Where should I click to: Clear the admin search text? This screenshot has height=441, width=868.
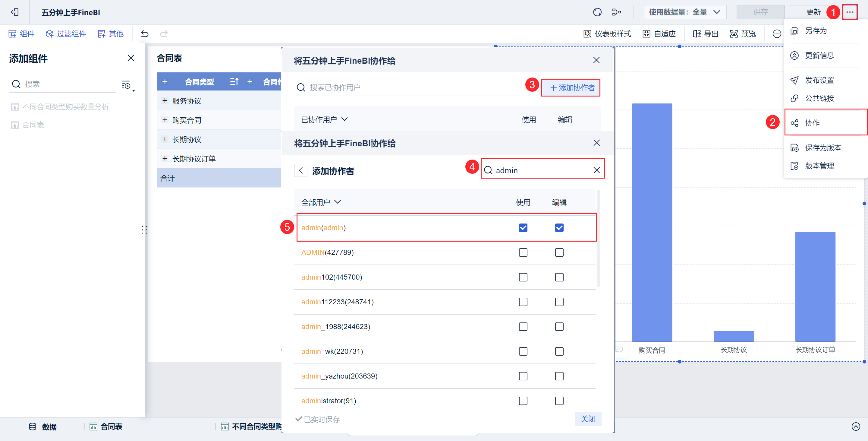point(596,170)
